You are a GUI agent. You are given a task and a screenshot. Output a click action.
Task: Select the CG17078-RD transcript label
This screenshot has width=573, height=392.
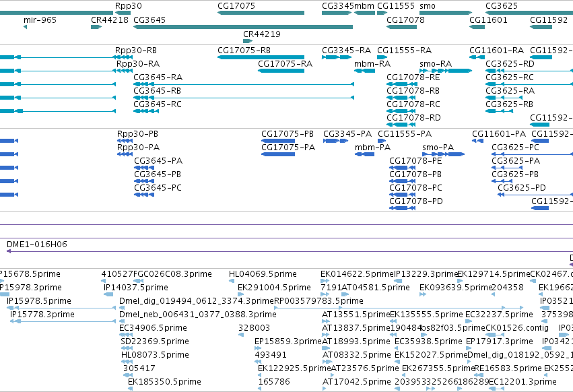point(413,118)
